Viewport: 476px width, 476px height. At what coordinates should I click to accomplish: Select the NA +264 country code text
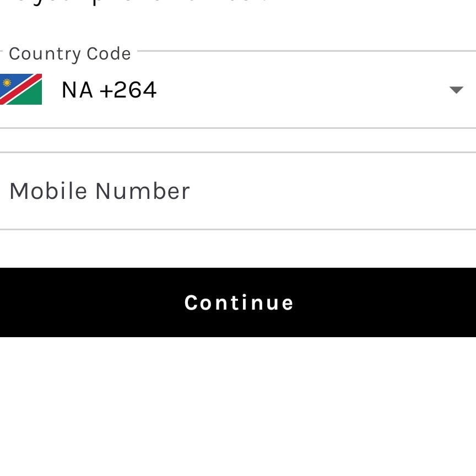tap(109, 90)
